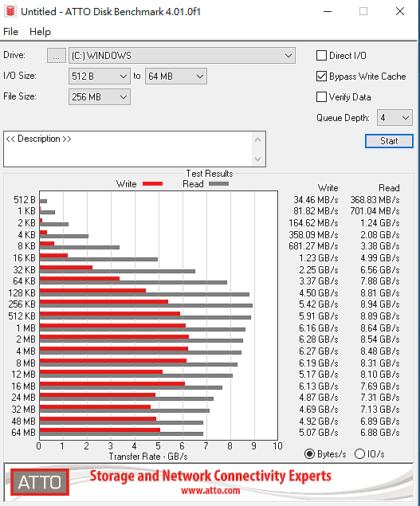Click the 64 MB row label in chart
This screenshot has width=420, height=506.
[x=23, y=433]
